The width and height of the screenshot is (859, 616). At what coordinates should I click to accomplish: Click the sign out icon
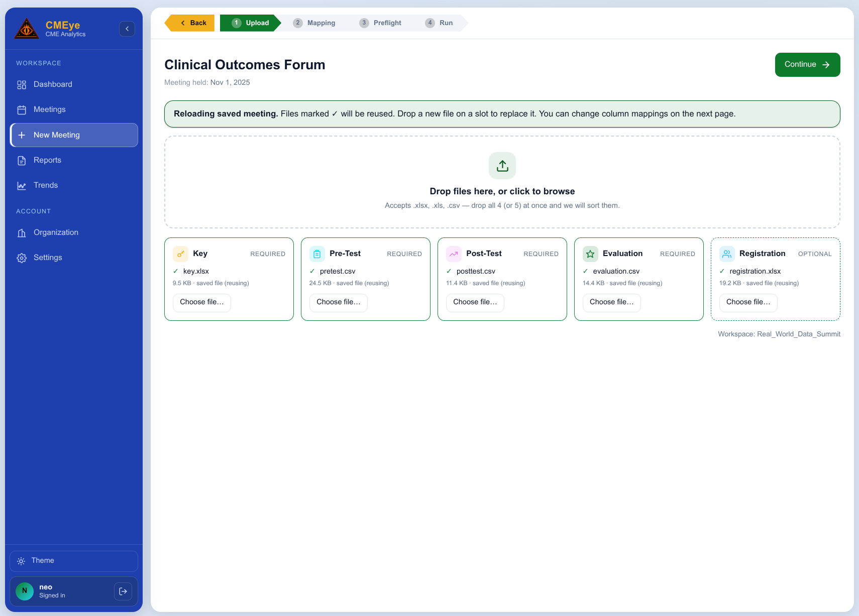tap(123, 591)
